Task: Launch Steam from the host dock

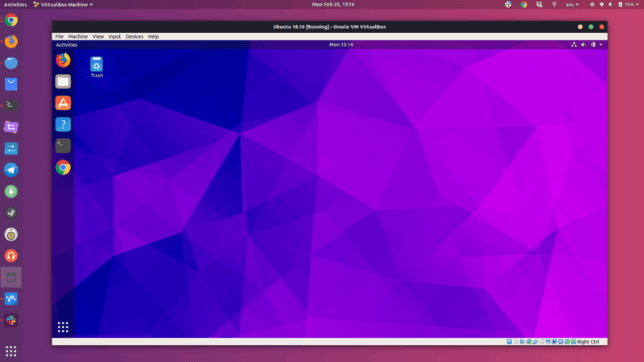Action: click(11, 213)
